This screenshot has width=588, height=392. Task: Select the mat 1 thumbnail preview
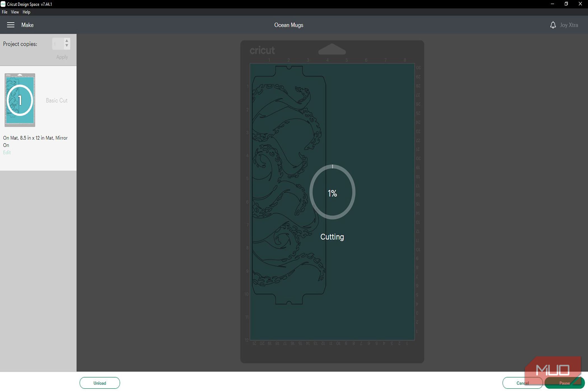click(20, 100)
